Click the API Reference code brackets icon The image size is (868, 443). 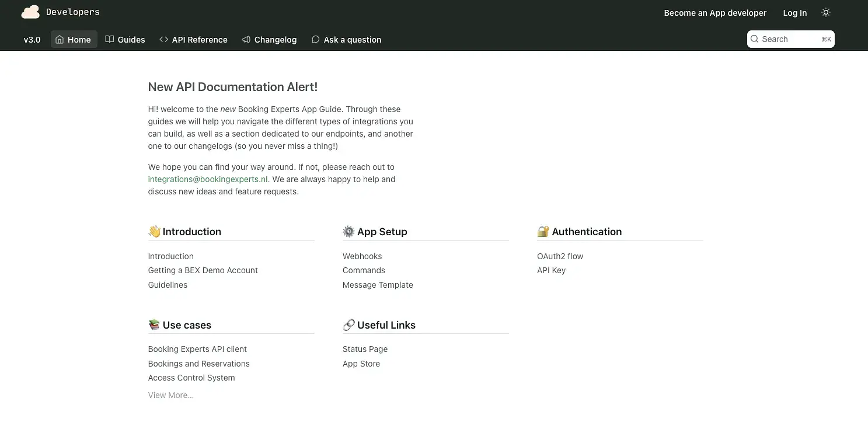point(163,40)
